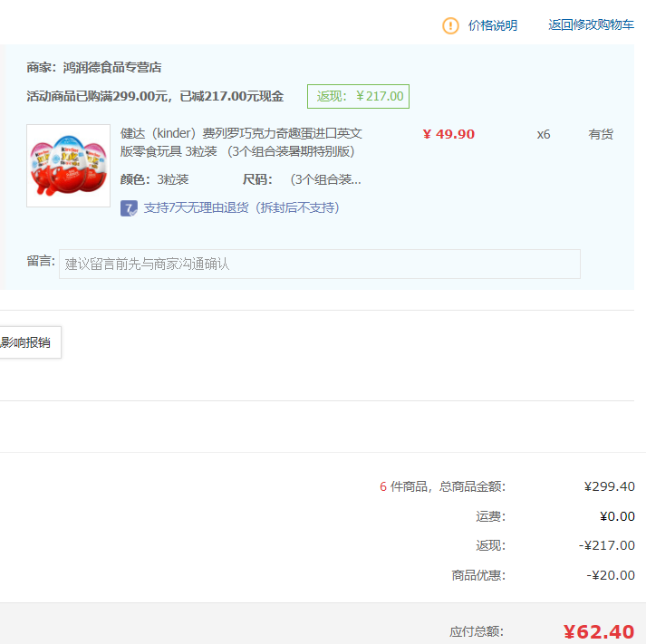Select total goods amount ¥299.40
Viewport: 646px width, 644px height.
(x=610, y=486)
